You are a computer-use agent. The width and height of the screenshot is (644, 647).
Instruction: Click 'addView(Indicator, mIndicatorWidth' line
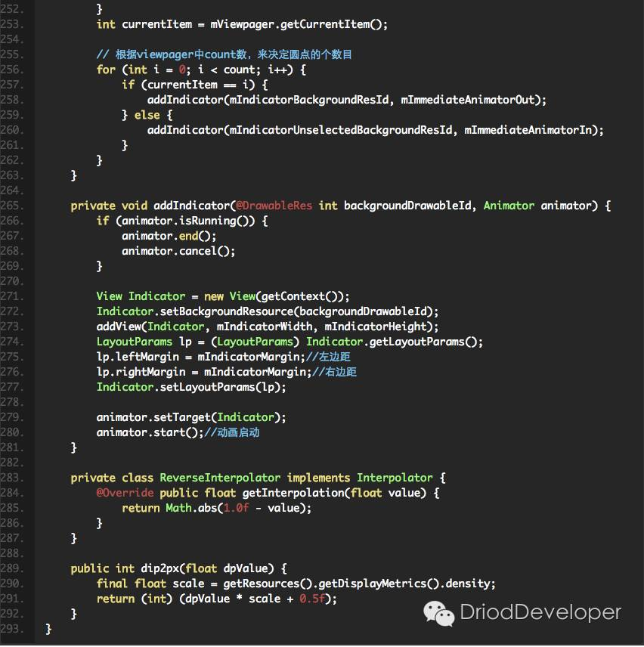[x=268, y=327]
